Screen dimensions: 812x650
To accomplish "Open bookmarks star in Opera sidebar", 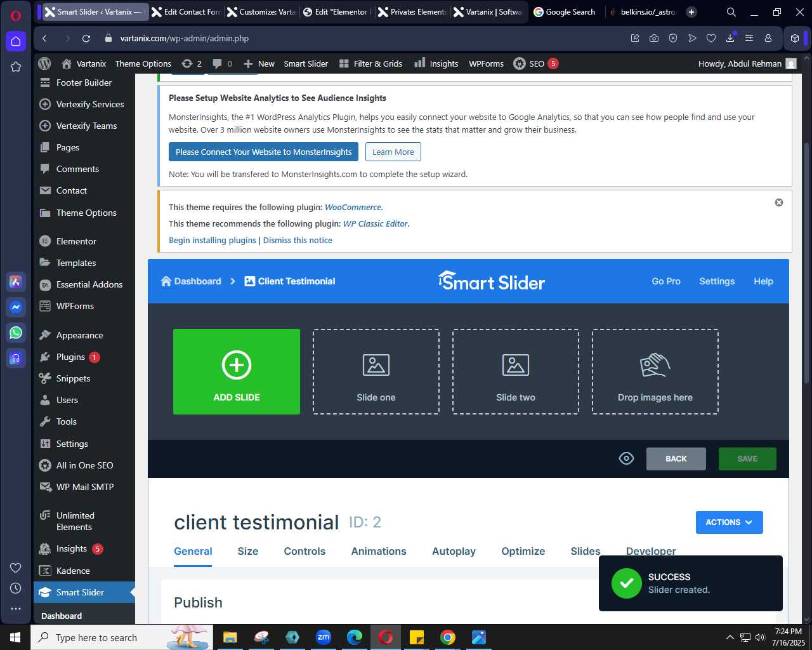I will click(16, 67).
